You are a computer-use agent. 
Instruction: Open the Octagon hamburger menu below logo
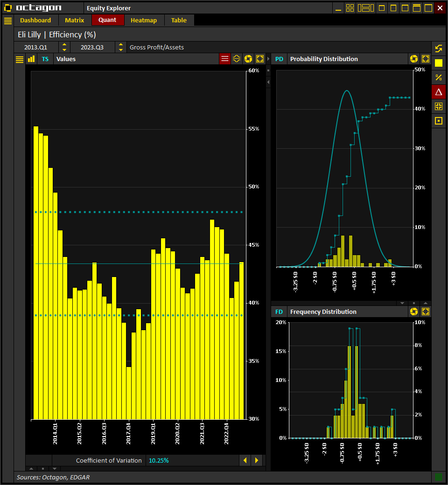[8, 21]
